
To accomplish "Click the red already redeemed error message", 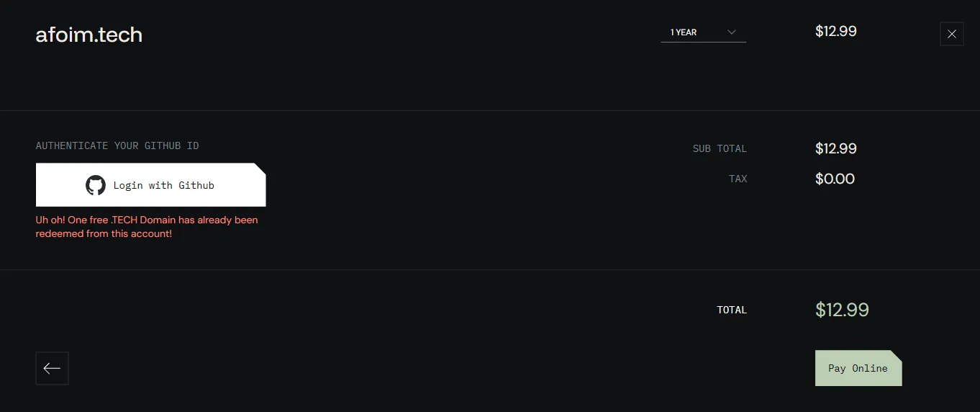I will pos(147,227).
